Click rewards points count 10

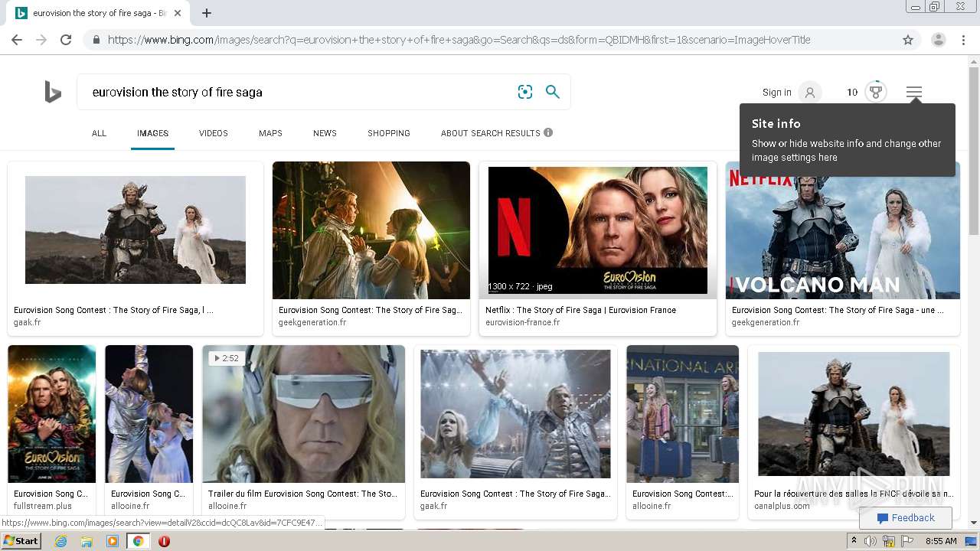click(852, 93)
